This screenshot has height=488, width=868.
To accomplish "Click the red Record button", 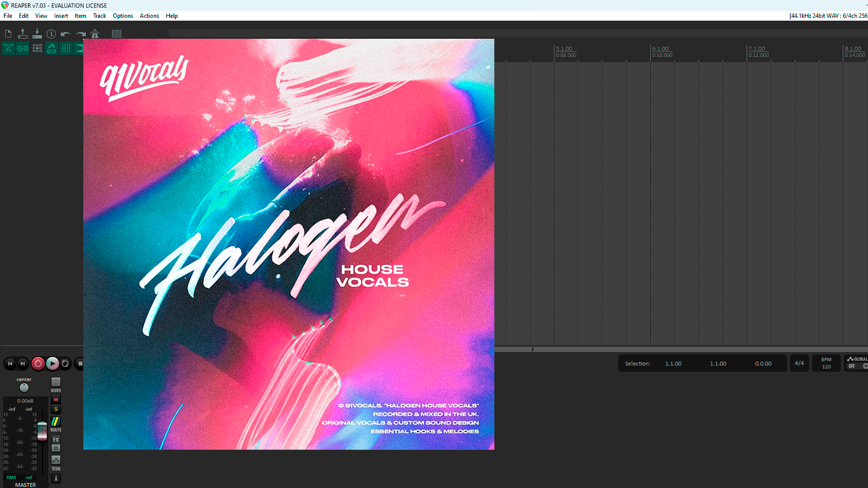I will pyautogui.click(x=38, y=363).
